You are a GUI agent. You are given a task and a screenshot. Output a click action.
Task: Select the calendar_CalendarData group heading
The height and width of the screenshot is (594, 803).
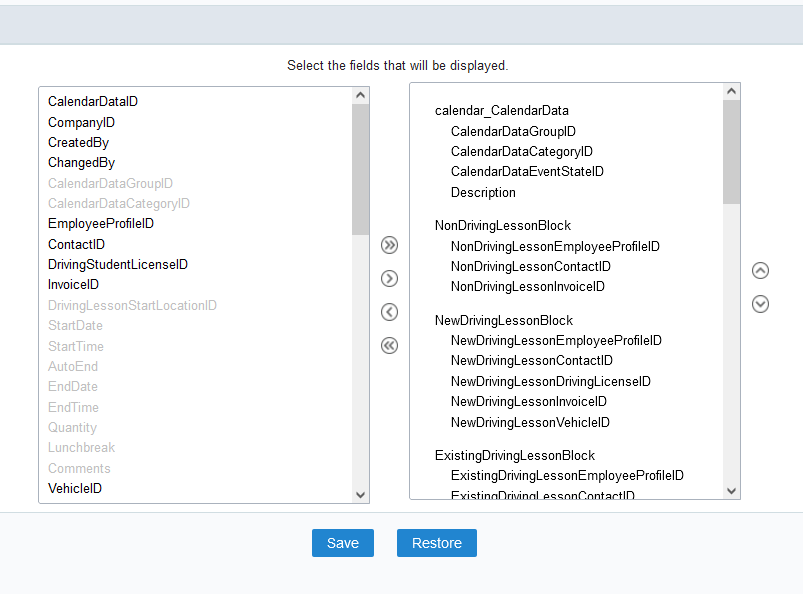click(501, 111)
